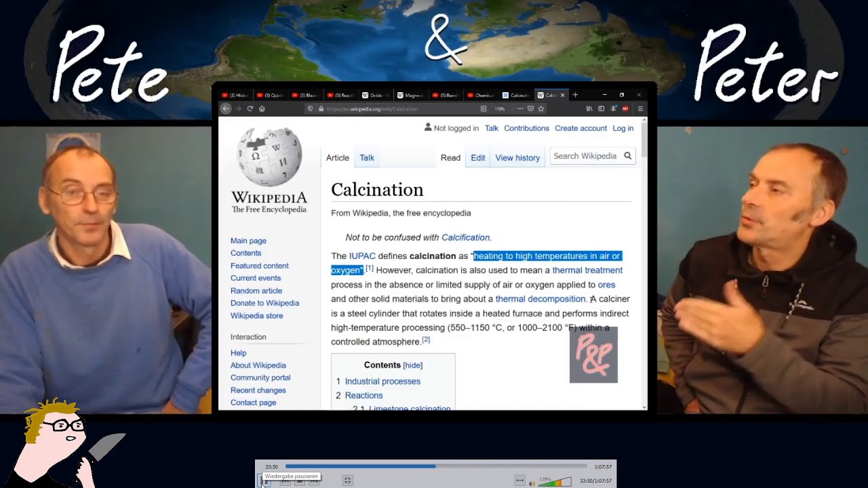Viewport: 868px width, 488px height.
Task: Open the thermal treatment link
Action: [x=587, y=270]
